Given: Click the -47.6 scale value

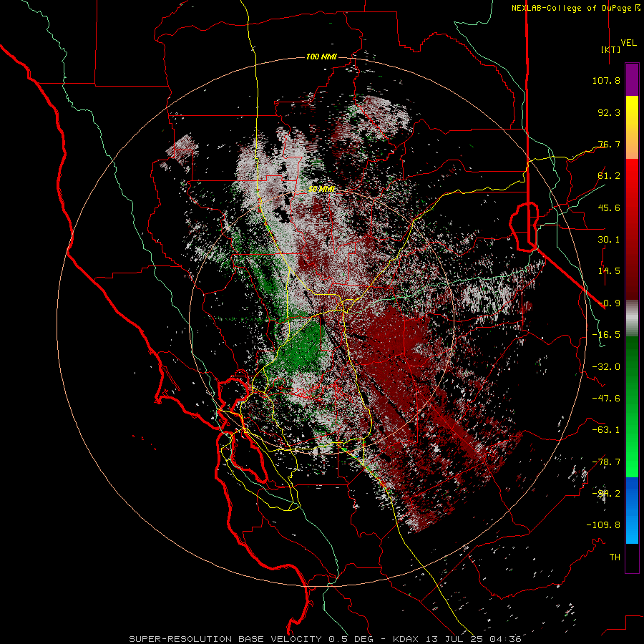Looking at the screenshot, I should [x=606, y=399].
